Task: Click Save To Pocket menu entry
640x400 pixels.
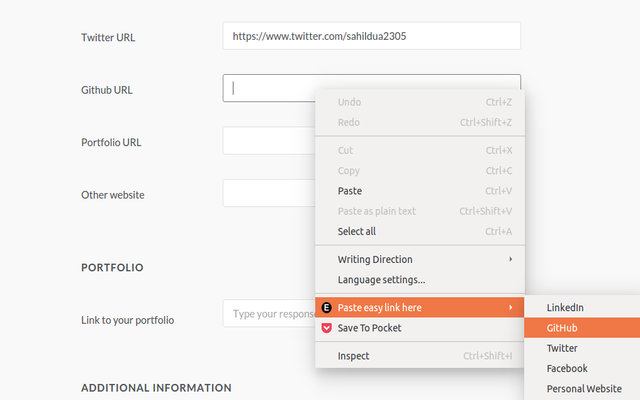Action: [x=420, y=328]
